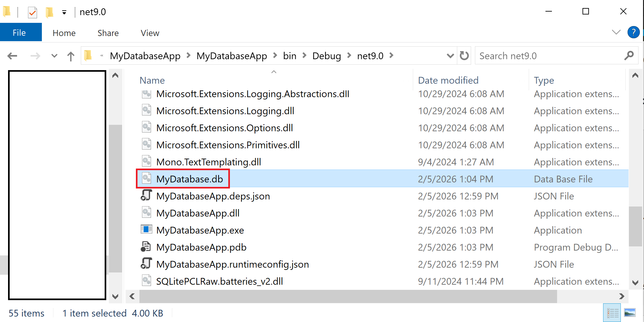This screenshot has height=322, width=644.
Task: Switch to Large icons view layout
Action: (630, 313)
